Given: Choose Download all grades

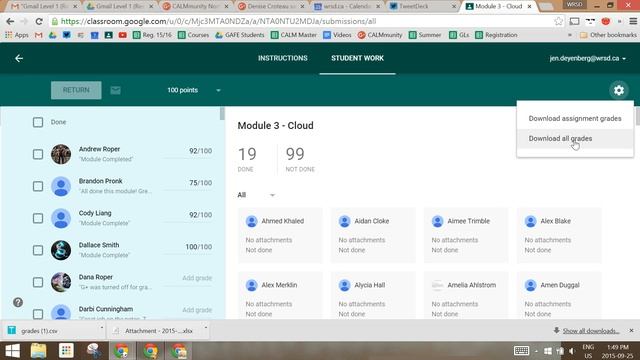Looking at the screenshot, I should point(575,139).
